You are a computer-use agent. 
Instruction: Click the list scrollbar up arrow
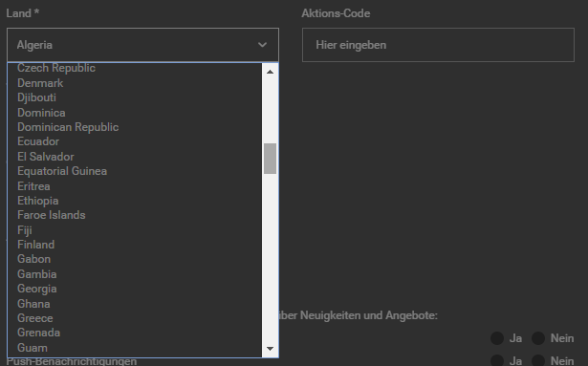click(270, 72)
